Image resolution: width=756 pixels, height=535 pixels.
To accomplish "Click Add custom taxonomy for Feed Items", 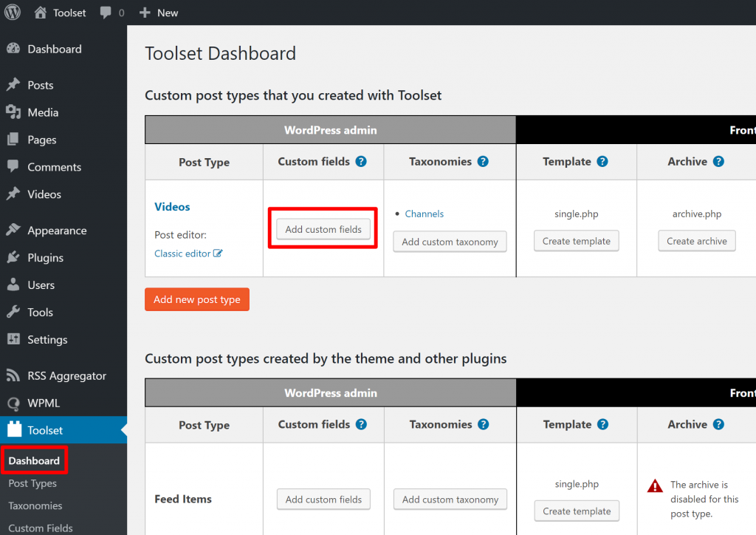I will (x=450, y=500).
